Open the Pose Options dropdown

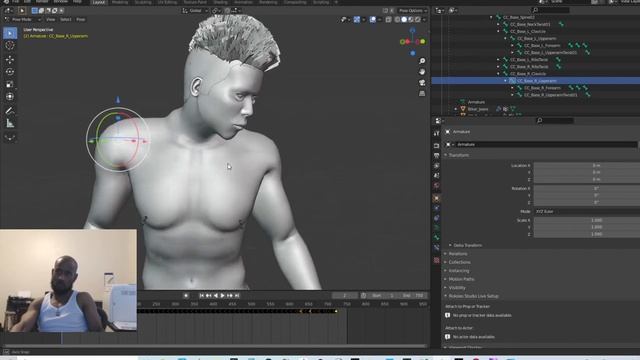(412, 11)
